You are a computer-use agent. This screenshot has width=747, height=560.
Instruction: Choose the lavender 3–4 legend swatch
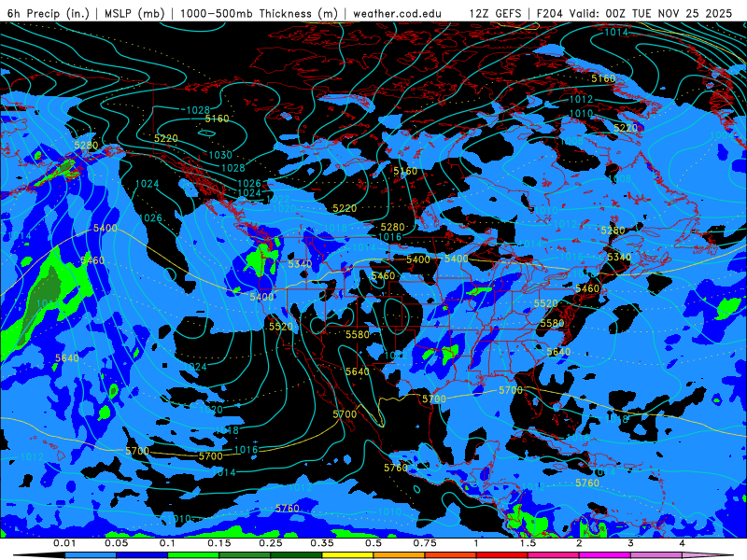pyautogui.click(x=656, y=555)
